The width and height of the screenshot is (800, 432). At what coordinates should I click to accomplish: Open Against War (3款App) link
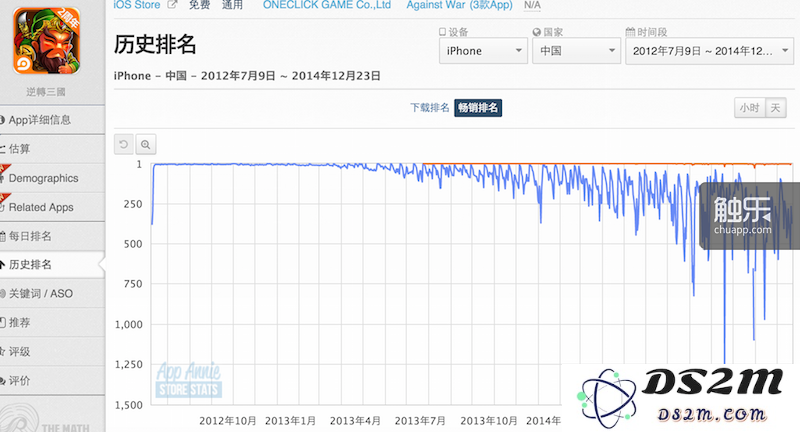[x=459, y=5]
